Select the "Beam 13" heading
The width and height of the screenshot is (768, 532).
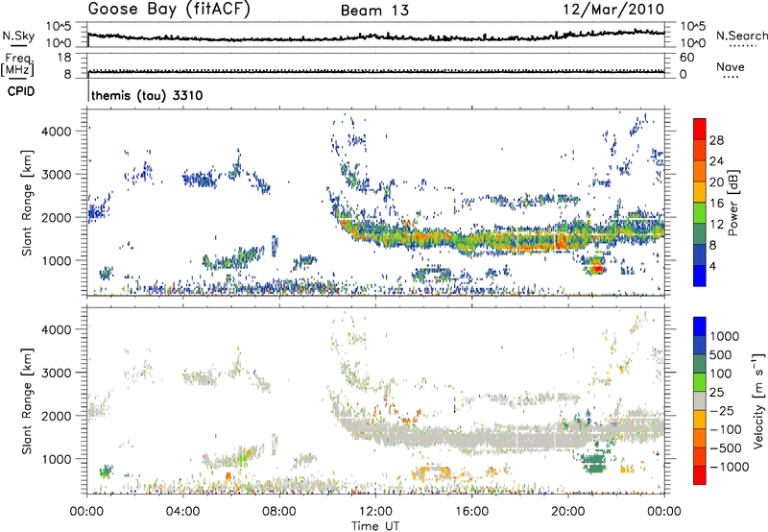374,11
